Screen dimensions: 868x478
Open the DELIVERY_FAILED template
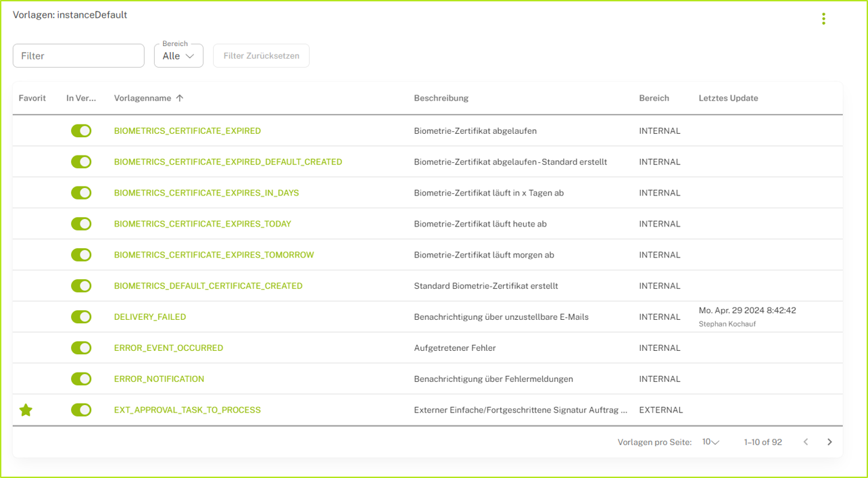pyautogui.click(x=149, y=316)
